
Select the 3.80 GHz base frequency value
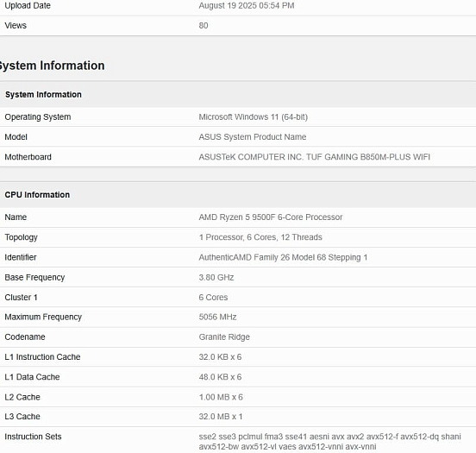pos(216,277)
